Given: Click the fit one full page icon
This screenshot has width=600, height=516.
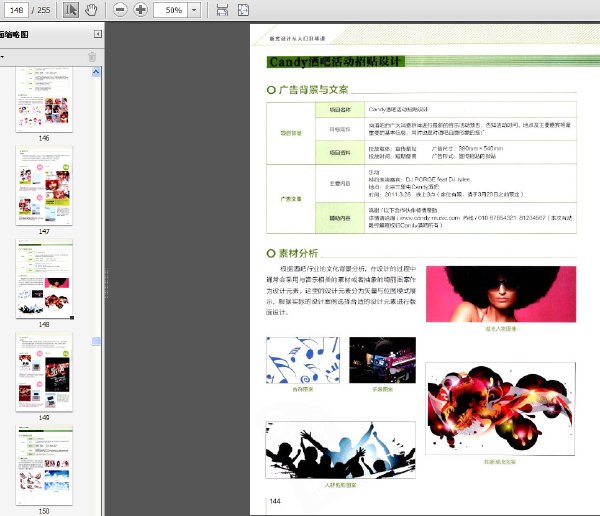Looking at the screenshot, I should click(243, 10).
